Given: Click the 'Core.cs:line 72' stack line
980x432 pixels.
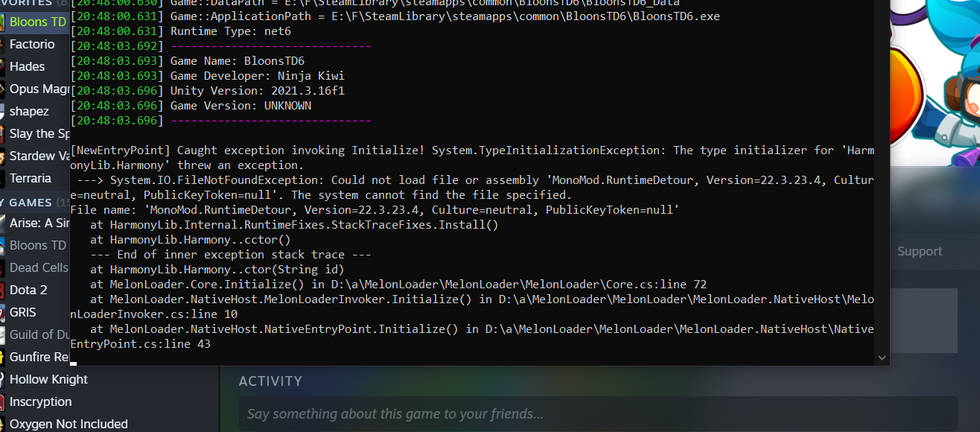Looking at the screenshot, I should 398,285.
